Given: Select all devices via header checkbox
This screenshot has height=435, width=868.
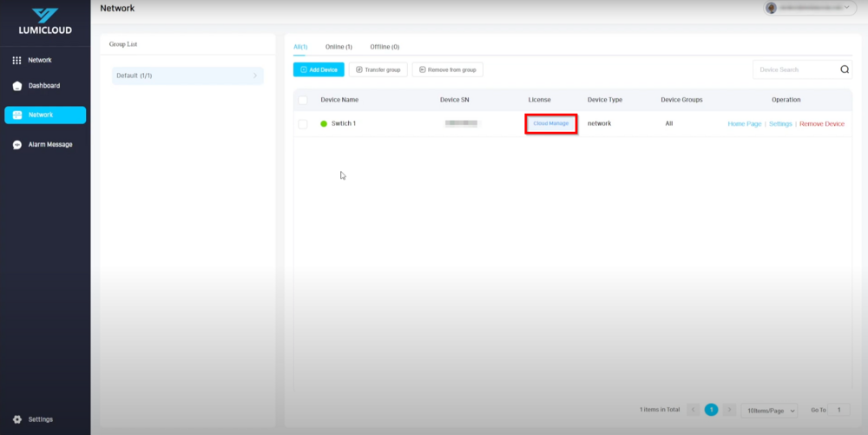Looking at the screenshot, I should pyautogui.click(x=303, y=100).
